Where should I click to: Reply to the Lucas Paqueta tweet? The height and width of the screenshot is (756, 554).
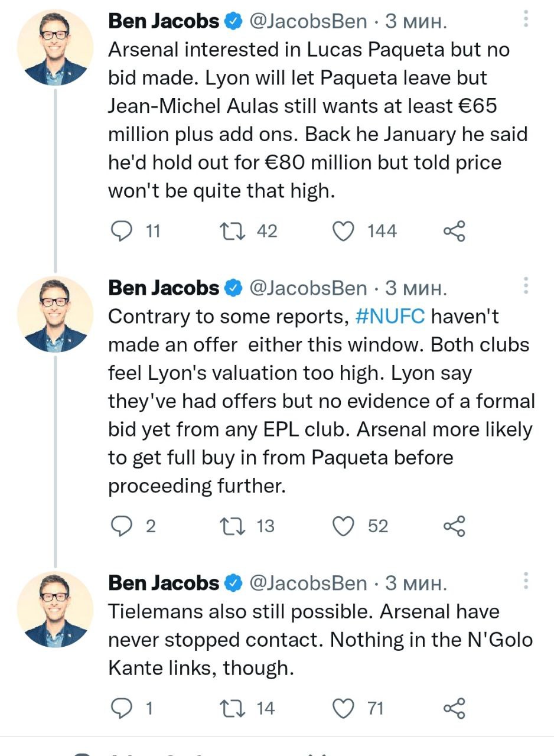(122, 231)
